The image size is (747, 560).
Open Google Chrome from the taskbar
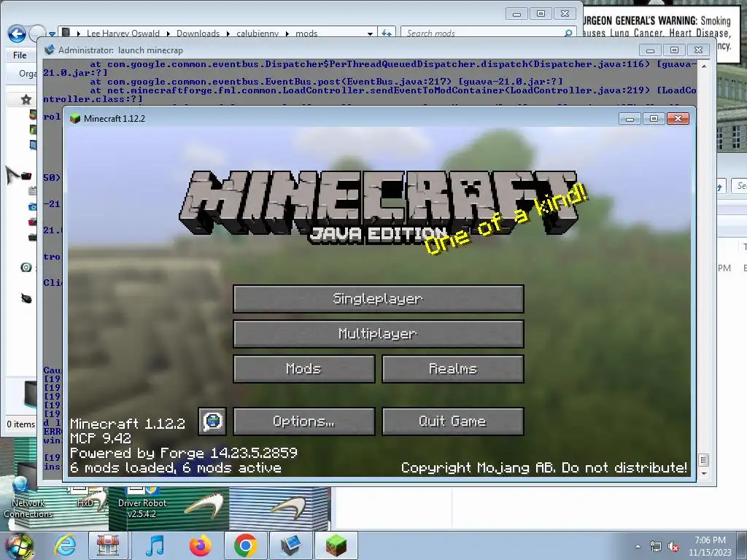click(245, 545)
